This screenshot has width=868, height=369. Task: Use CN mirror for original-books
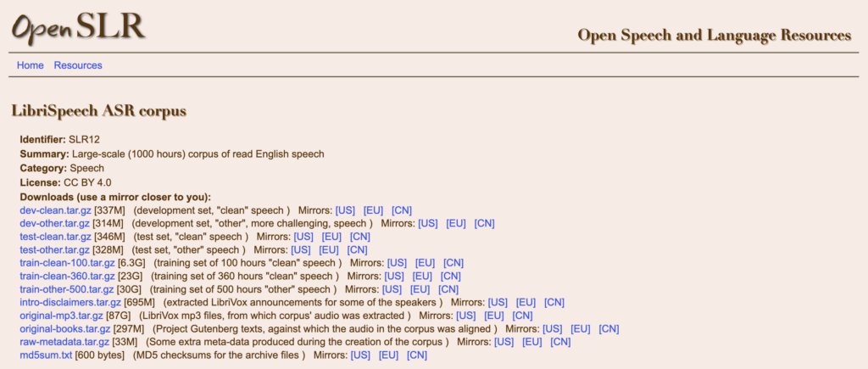click(609, 329)
